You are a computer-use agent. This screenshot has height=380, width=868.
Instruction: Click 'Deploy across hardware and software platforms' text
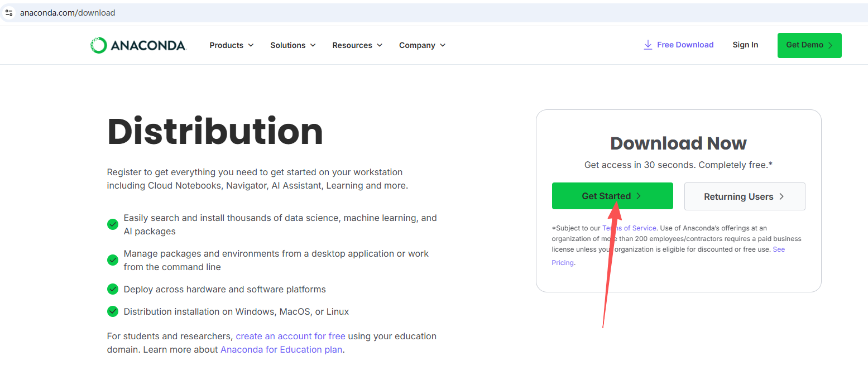225,289
